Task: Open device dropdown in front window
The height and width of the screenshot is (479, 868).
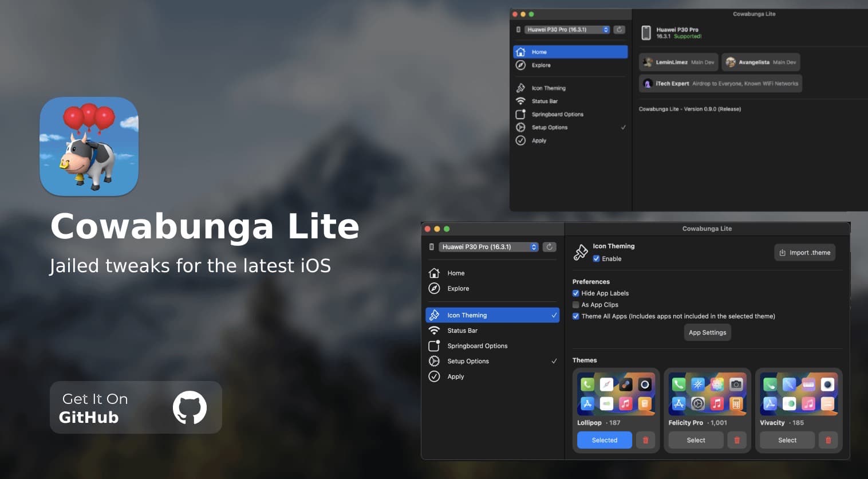Action: [x=489, y=247]
